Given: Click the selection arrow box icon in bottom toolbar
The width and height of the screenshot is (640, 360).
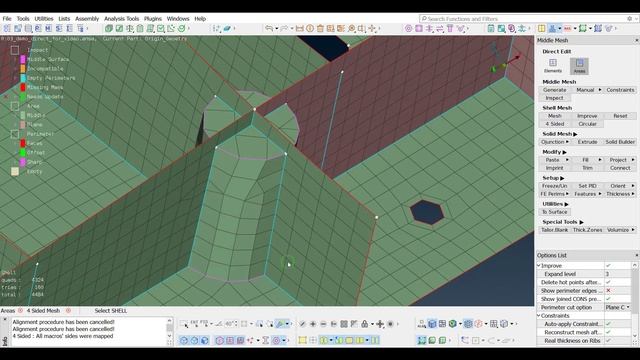Looking at the screenshot, I should pos(184,324).
